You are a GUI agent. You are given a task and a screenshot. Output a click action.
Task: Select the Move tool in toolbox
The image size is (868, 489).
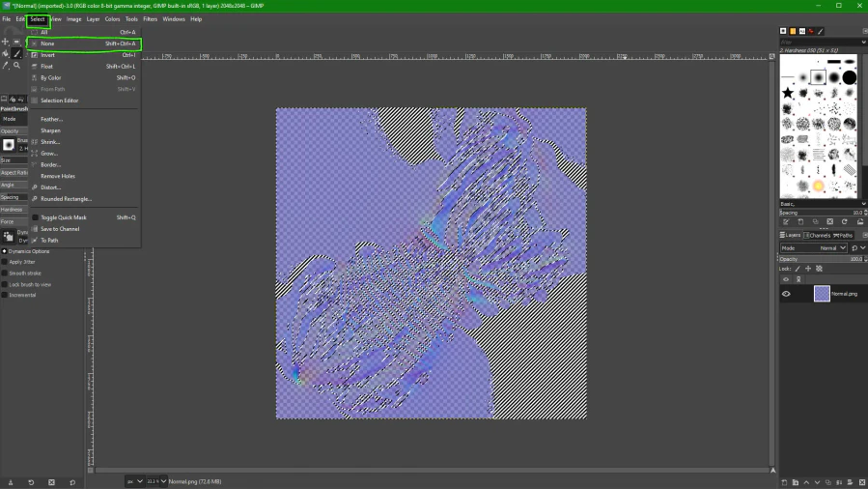pyautogui.click(x=6, y=42)
